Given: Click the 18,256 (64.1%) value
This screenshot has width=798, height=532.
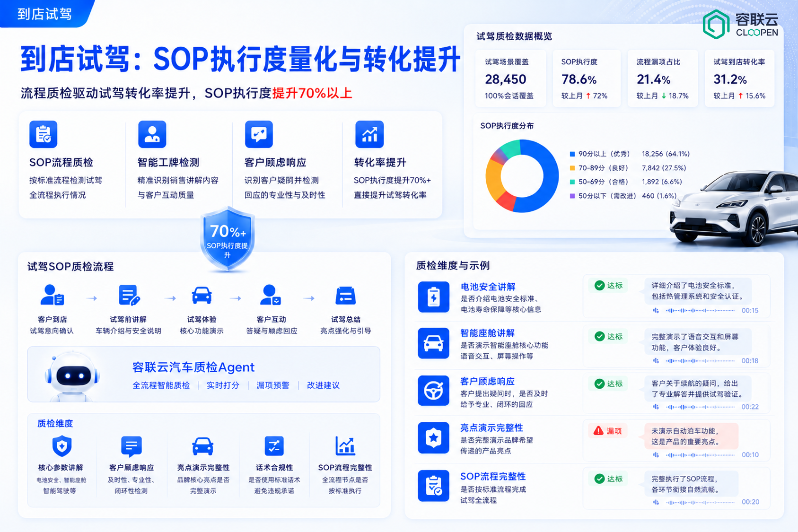Looking at the screenshot, I should tap(666, 154).
